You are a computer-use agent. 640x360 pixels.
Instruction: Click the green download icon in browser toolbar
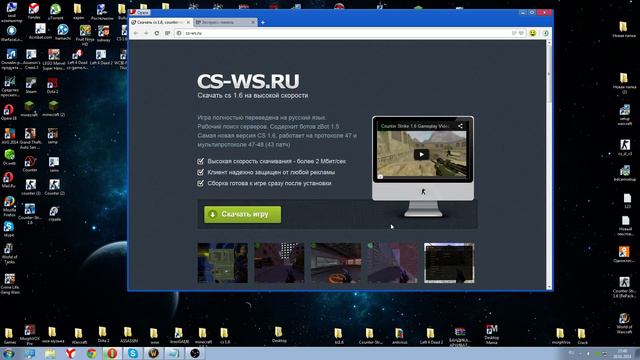[x=546, y=33]
